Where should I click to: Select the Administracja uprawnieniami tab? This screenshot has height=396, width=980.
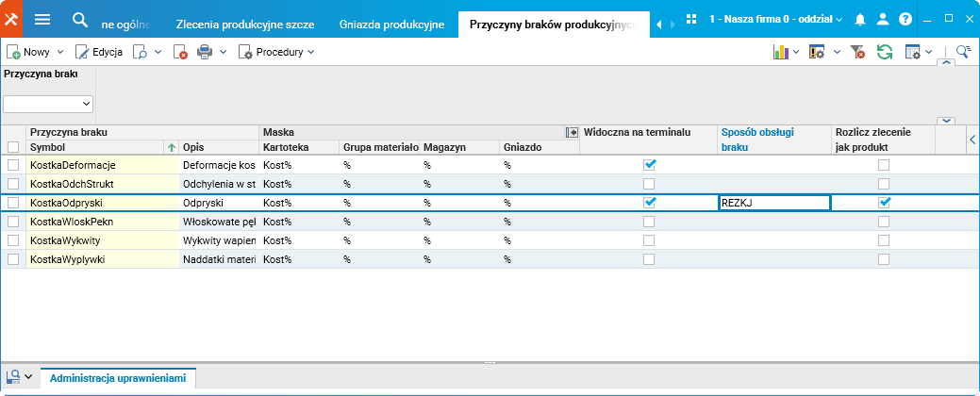click(x=118, y=378)
